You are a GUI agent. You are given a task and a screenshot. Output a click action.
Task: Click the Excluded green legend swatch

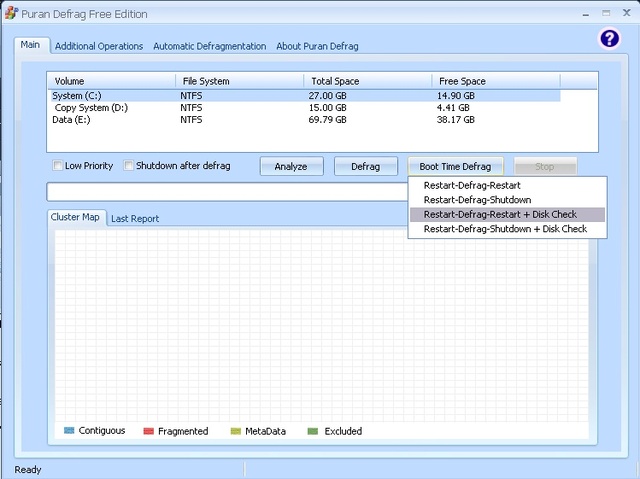(x=313, y=431)
